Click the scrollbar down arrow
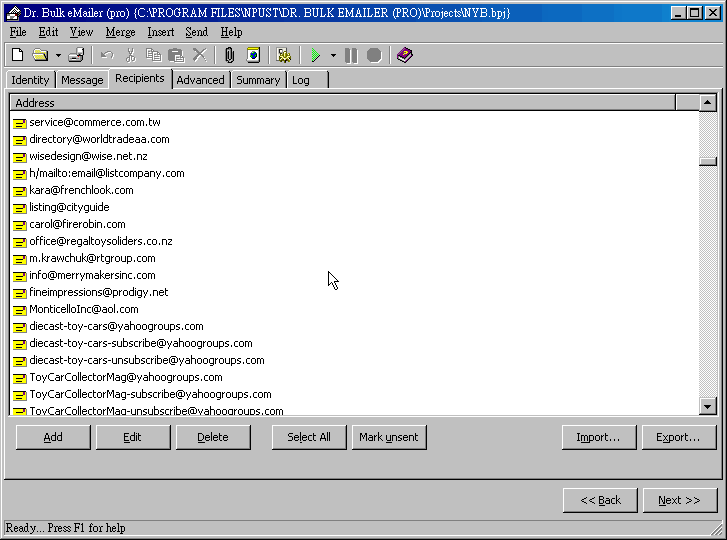The width and height of the screenshot is (727, 540). [x=708, y=407]
